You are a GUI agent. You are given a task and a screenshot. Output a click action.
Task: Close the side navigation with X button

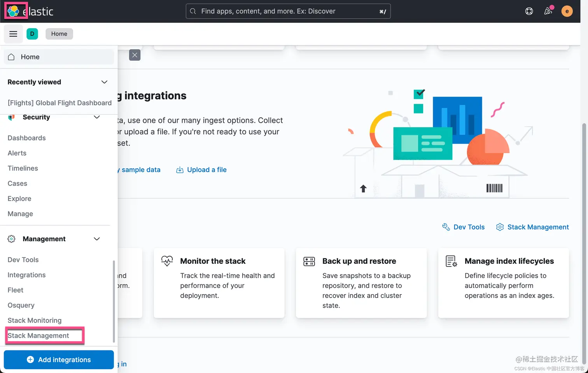135,55
